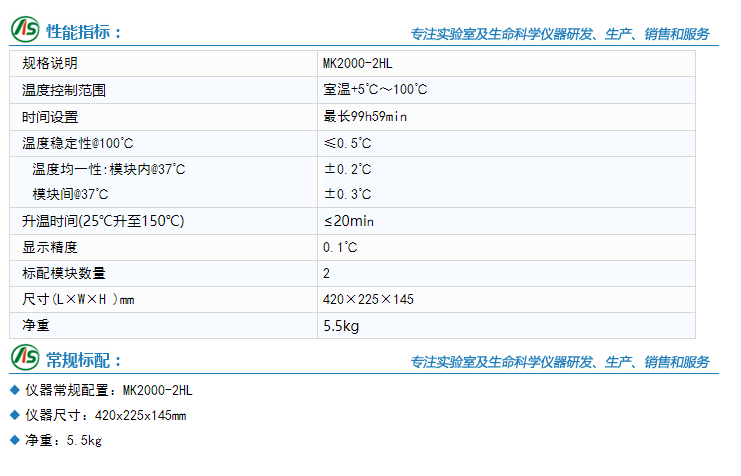The height and width of the screenshot is (476, 741).
Task: Select the 常规标配 section heading
Action: 84,360
